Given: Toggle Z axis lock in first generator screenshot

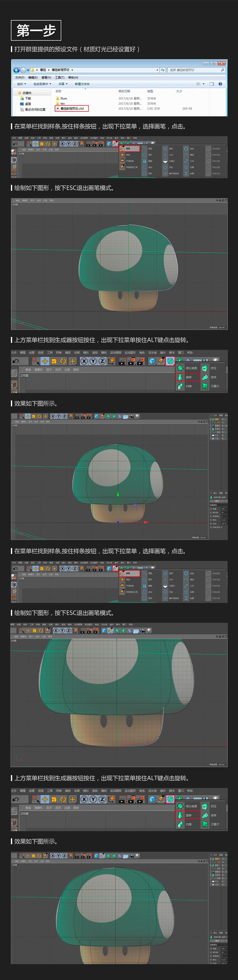Looking at the screenshot, I should click(102, 362).
